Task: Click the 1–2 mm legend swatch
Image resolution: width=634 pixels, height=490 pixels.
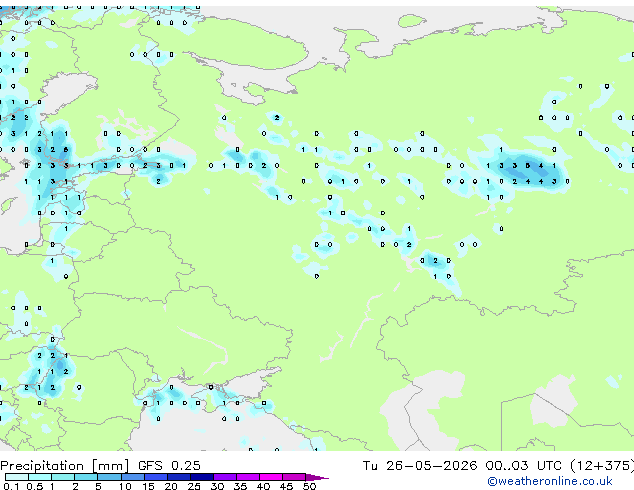Action: (x=63, y=477)
